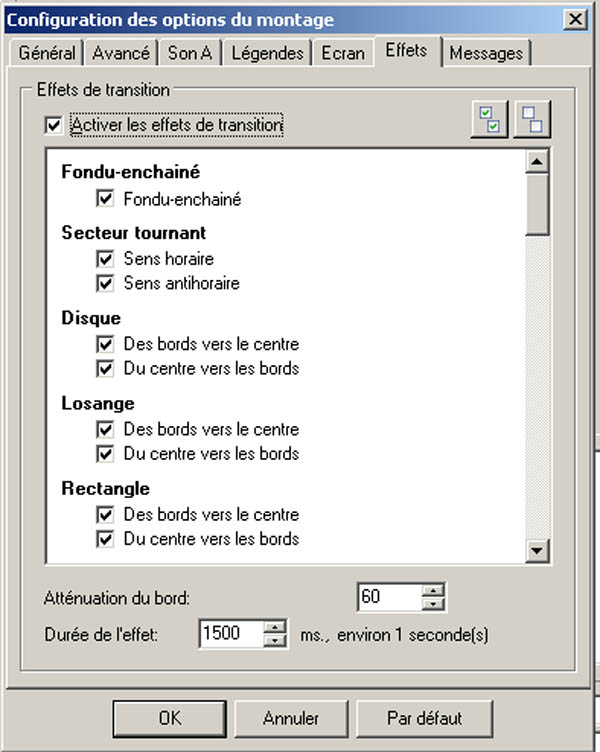Toggle Sens antihoraire checkbox
Image resolution: width=600 pixels, height=752 pixels.
pos(105,283)
